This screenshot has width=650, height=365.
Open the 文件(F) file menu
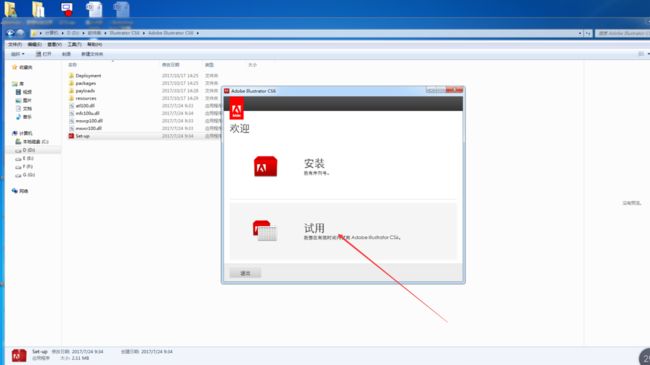click(15, 44)
